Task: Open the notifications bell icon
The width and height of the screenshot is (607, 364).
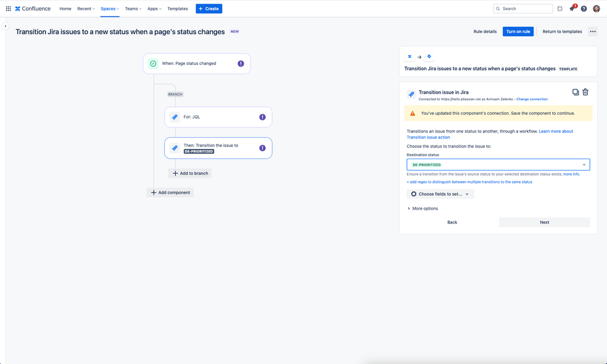Action: coord(572,9)
